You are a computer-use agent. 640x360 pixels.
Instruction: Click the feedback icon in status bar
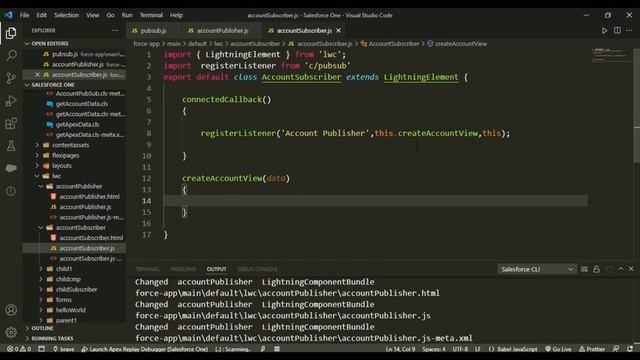616,349
